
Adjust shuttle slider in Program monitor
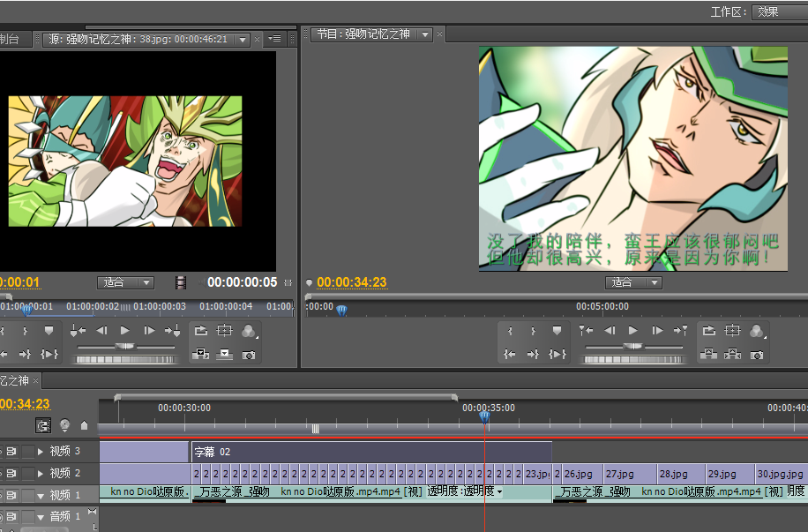[x=633, y=347]
